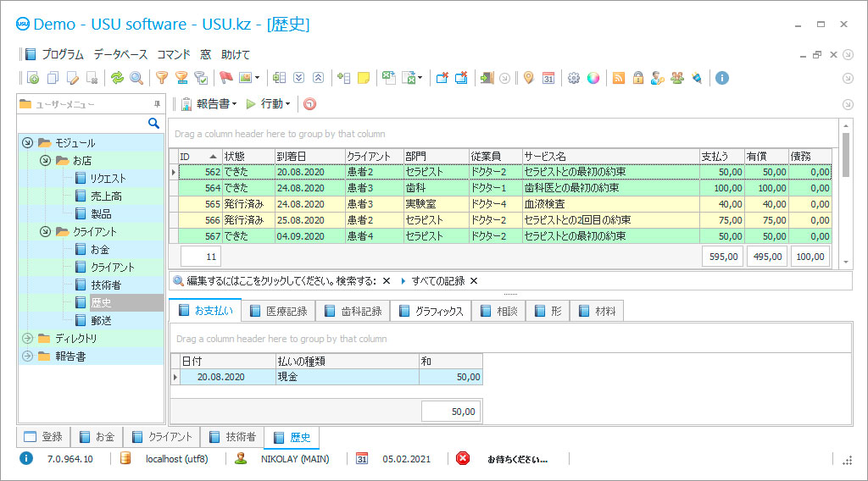Click the orange filter funnel icon

tap(162, 78)
